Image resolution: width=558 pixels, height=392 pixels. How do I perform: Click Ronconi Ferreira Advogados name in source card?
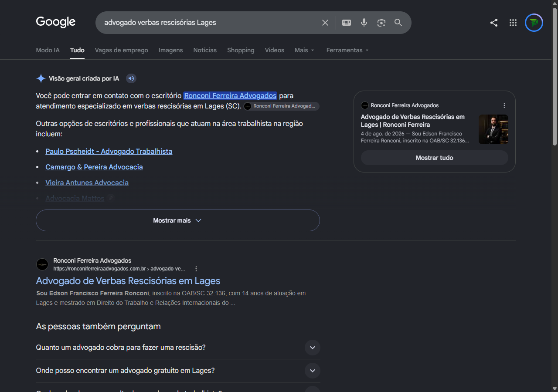coord(405,105)
